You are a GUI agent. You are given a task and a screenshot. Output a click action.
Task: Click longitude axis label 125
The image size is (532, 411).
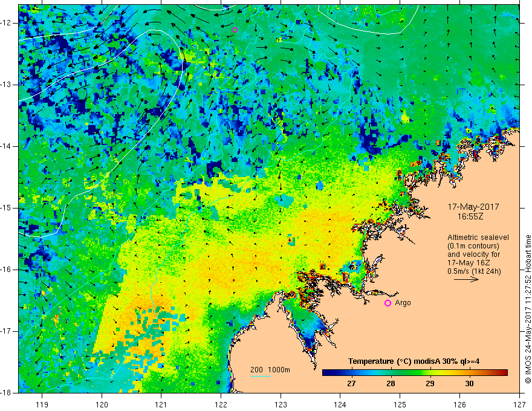tap(400, 404)
